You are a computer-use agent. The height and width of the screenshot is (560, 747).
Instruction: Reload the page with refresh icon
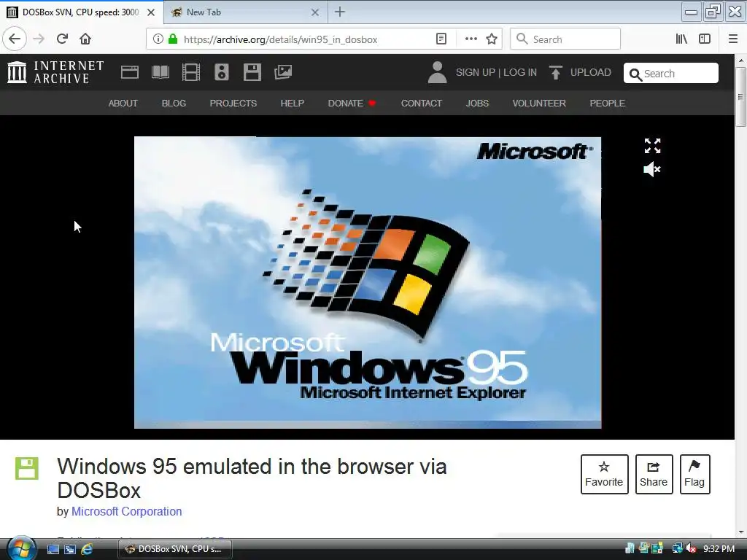click(x=62, y=39)
